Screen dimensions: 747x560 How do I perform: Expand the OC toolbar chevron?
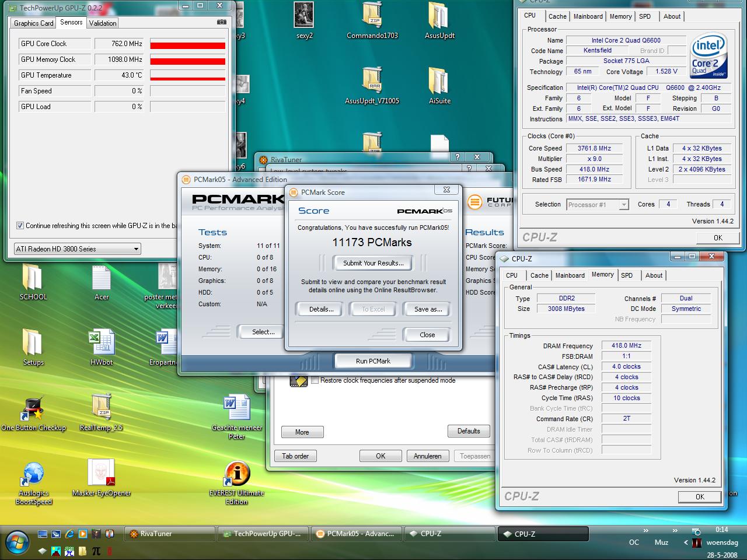tap(645, 531)
